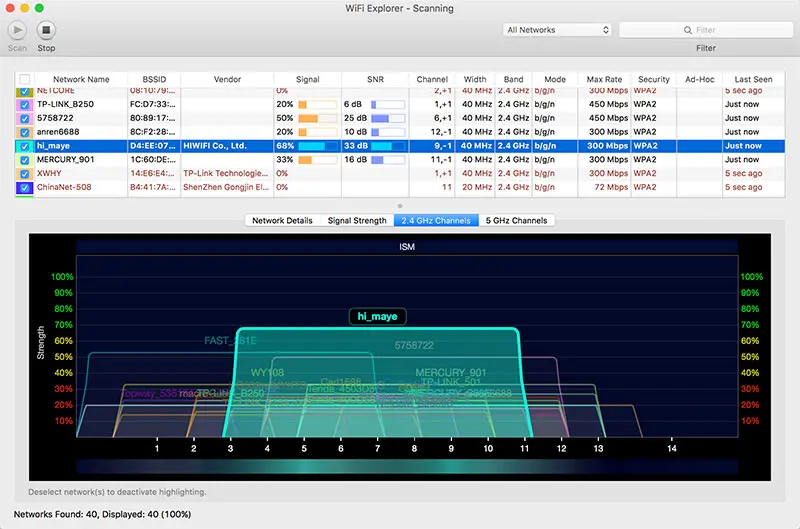Screen dimensions: 800x529
Task: Click the HIWIFI Co., Ltd. vendor cell
Action: tap(215, 145)
